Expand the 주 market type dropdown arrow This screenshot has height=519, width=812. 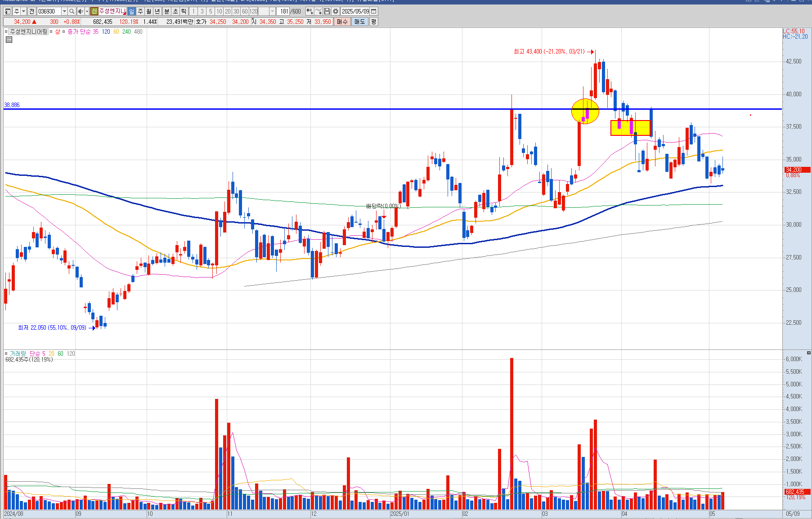[x=24, y=11]
